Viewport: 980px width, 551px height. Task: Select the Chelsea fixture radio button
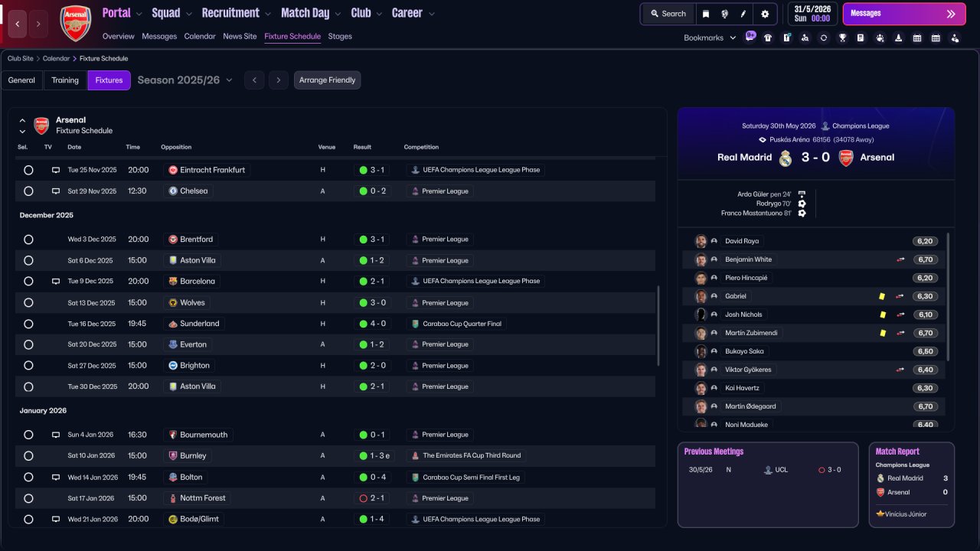click(28, 191)
